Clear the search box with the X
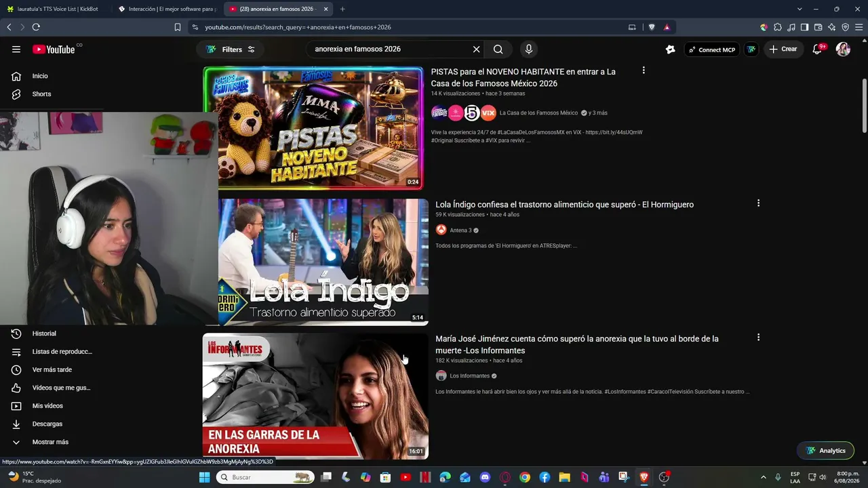This screenshot has width=868, height=488. click(x=476, y=49)
